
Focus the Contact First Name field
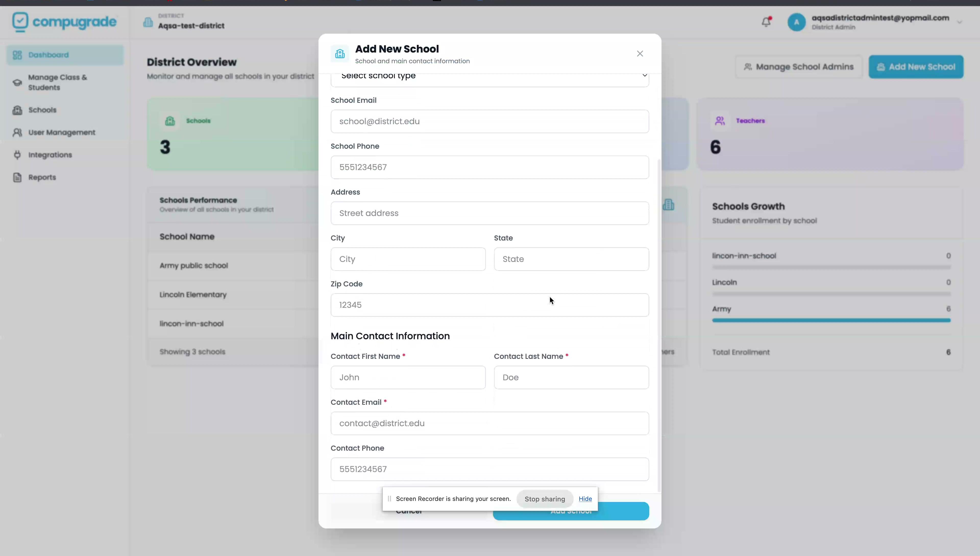(408, 377)
